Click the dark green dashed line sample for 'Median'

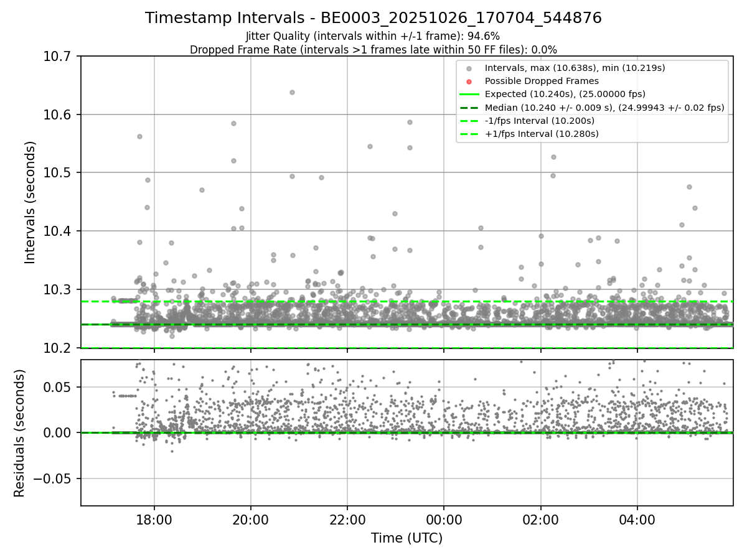pyautogui.click(x=469, y=108)
